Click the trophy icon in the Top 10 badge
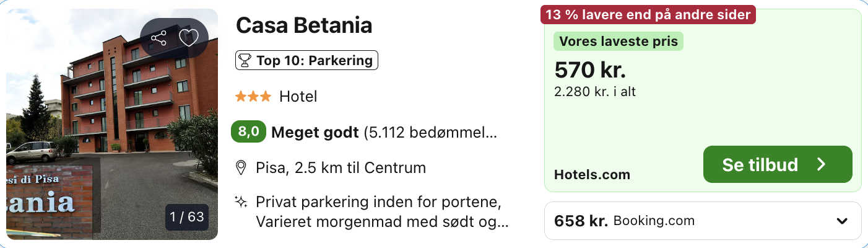Screen dimensions: 868x248 point(245,60)
